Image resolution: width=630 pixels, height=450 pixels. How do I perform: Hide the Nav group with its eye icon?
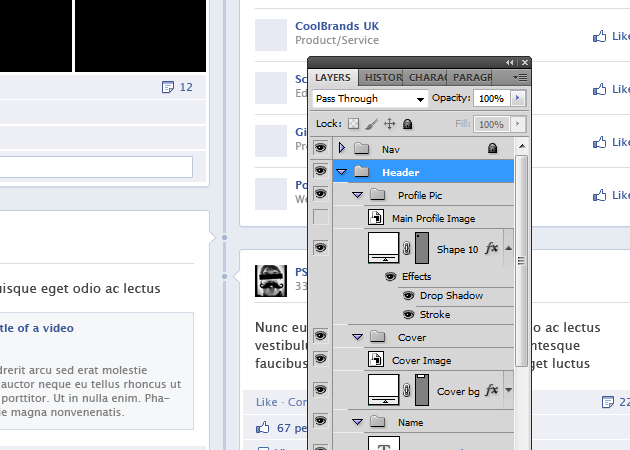pyautogui.click(x=321, y=148)
